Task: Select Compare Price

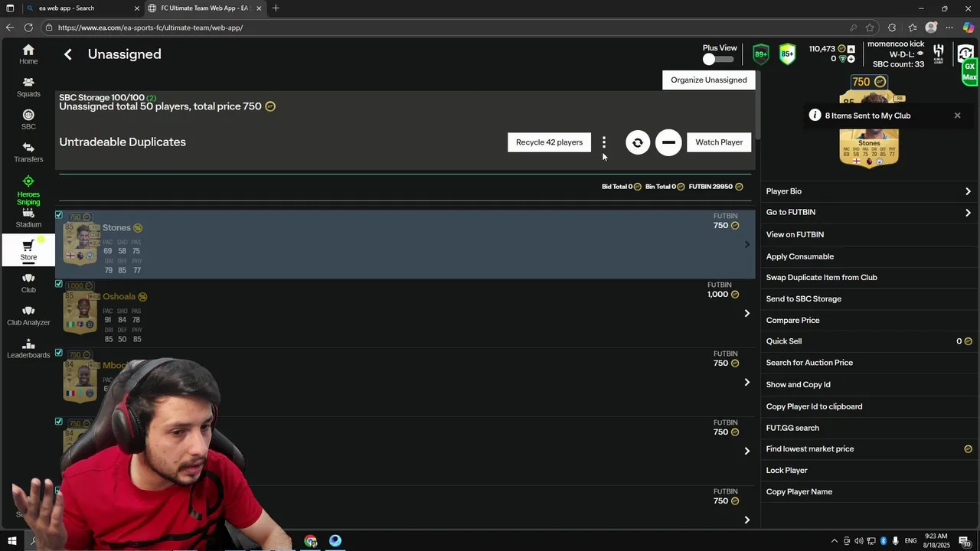Action: coord(869,320)
